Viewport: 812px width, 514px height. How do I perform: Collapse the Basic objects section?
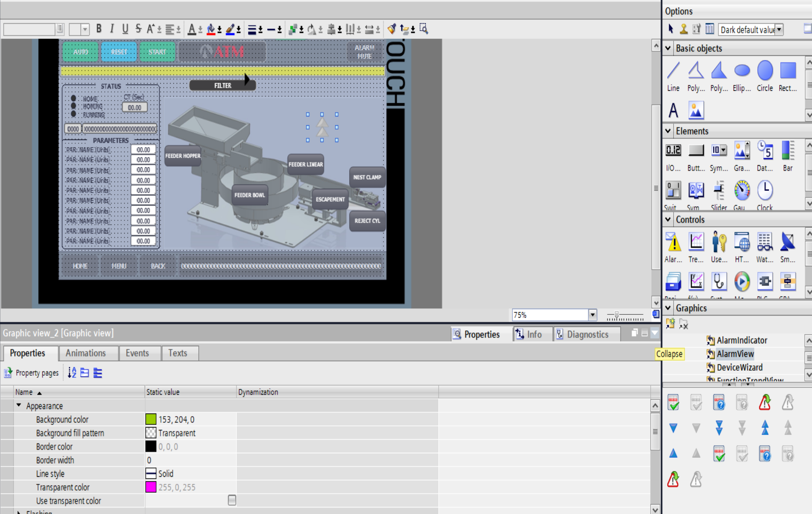pos(668,48)
